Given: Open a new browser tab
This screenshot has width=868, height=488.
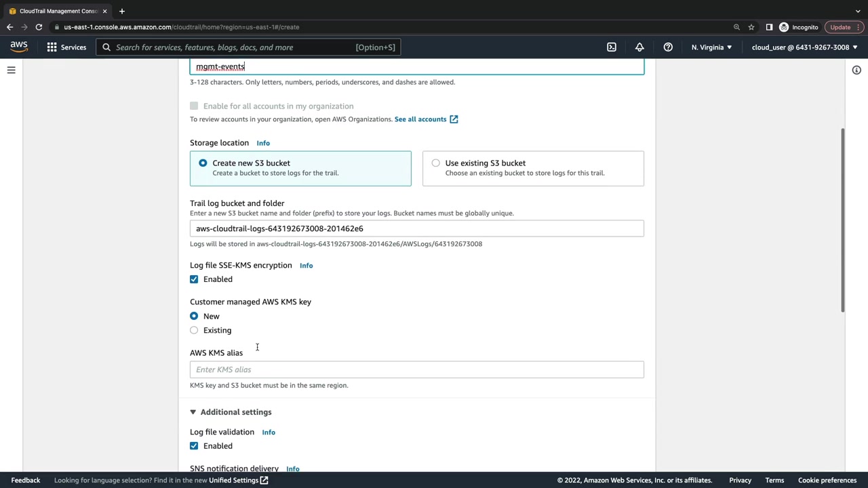Looking at the screenshot, I should tap(121, 11).
